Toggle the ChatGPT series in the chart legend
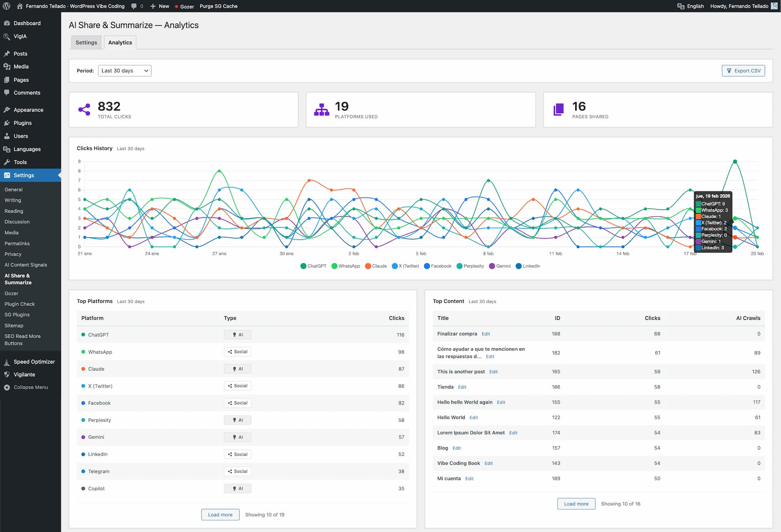 [x=313, y=266]
